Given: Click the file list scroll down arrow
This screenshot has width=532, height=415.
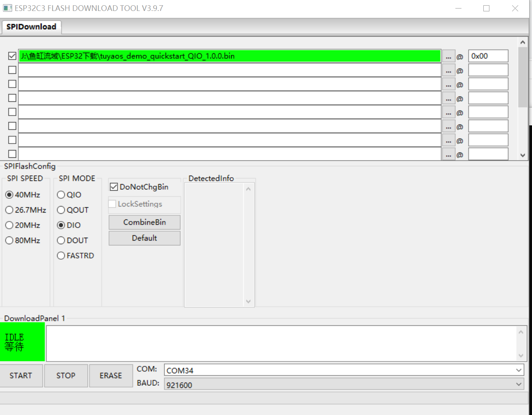Looking at the screenshot, I should pyautogui.click(x=523, y=155).
